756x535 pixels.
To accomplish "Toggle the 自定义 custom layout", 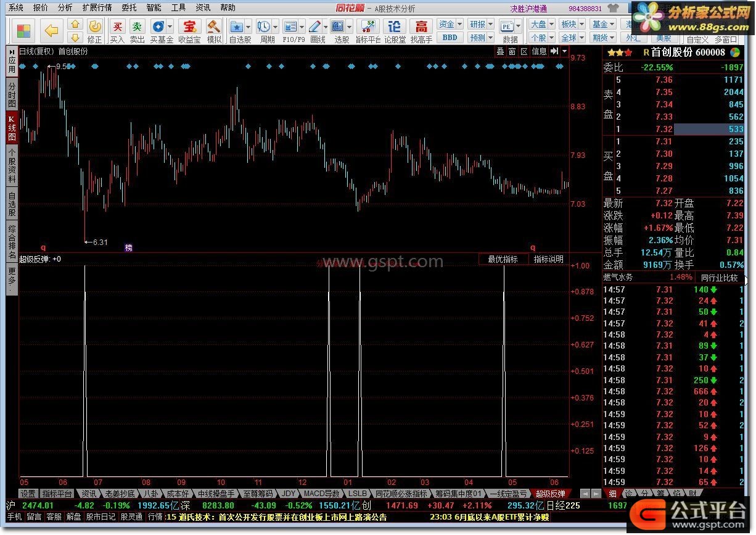I will click(x=697, y=39).
